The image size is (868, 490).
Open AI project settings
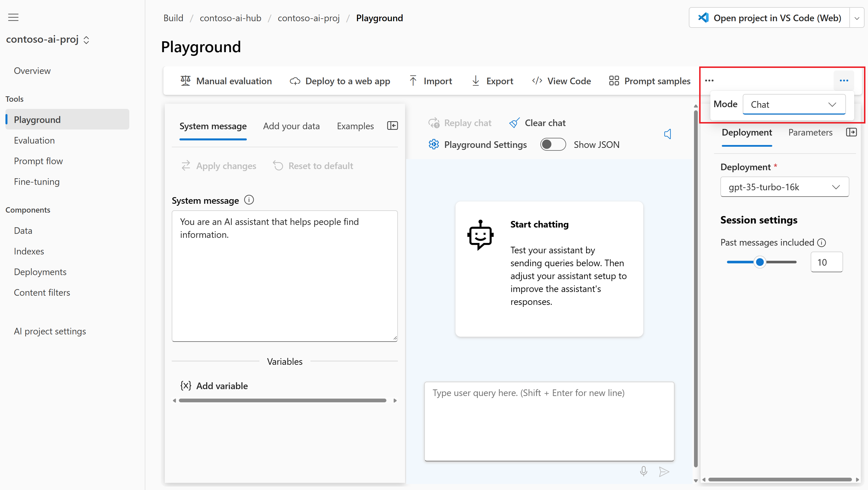[50, 331]
